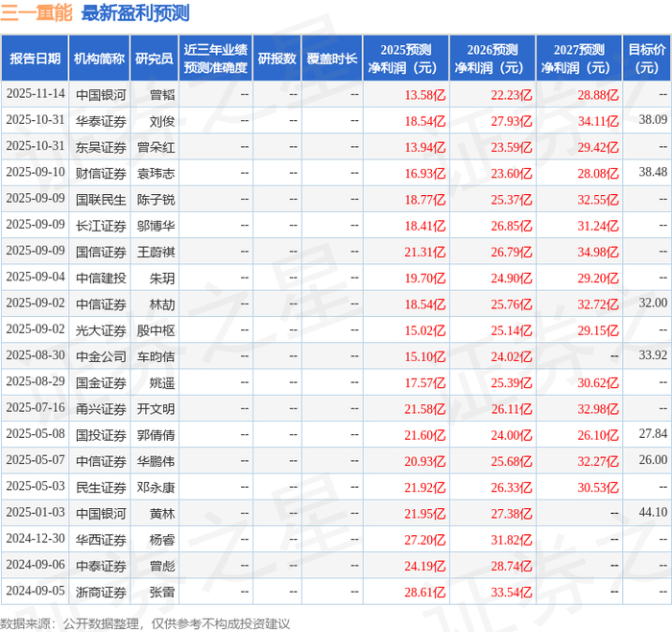This screenshot has height=632, width=672.
Task: Select 中泰证券 institution cell
Action: pyautogui.click(x=101, y=566)
